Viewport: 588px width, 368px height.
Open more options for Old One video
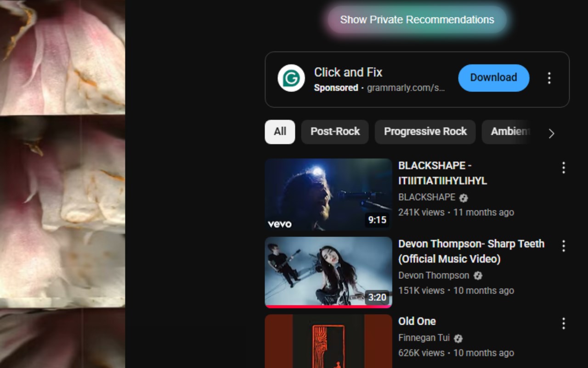pyautogui.click(x=564, y=324)
